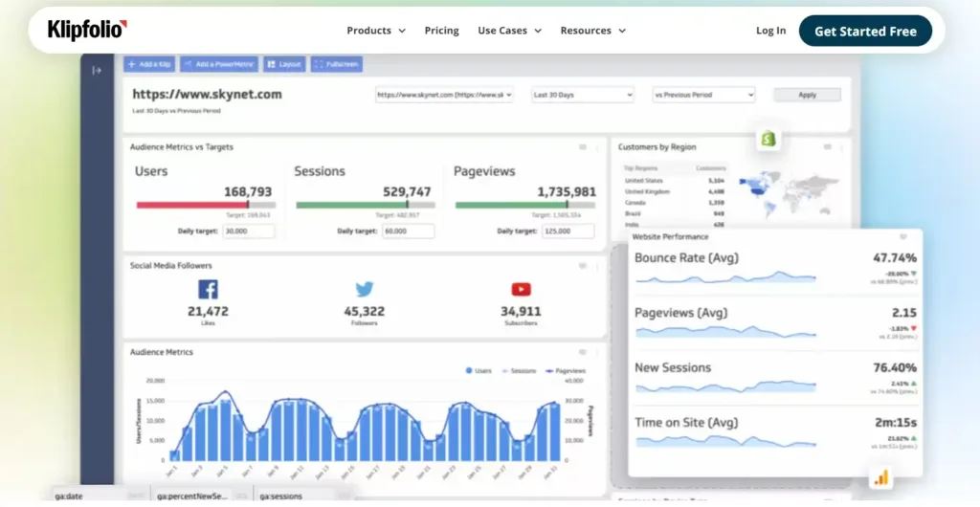Image resolution: width=980 pixels, height=507 pixels.
Task: Click the Sessions daily target field
Action: [x=408, y=231]
